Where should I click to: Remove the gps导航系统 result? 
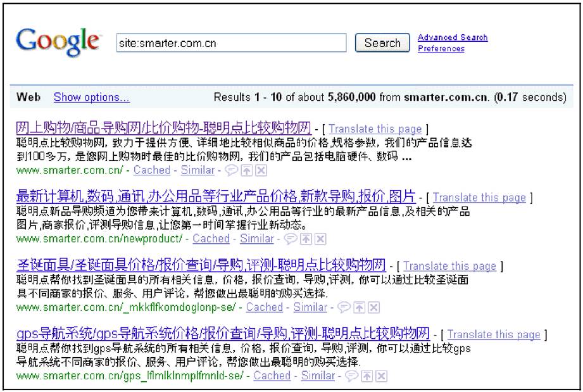pyautogui.click(x=382, y=376)
